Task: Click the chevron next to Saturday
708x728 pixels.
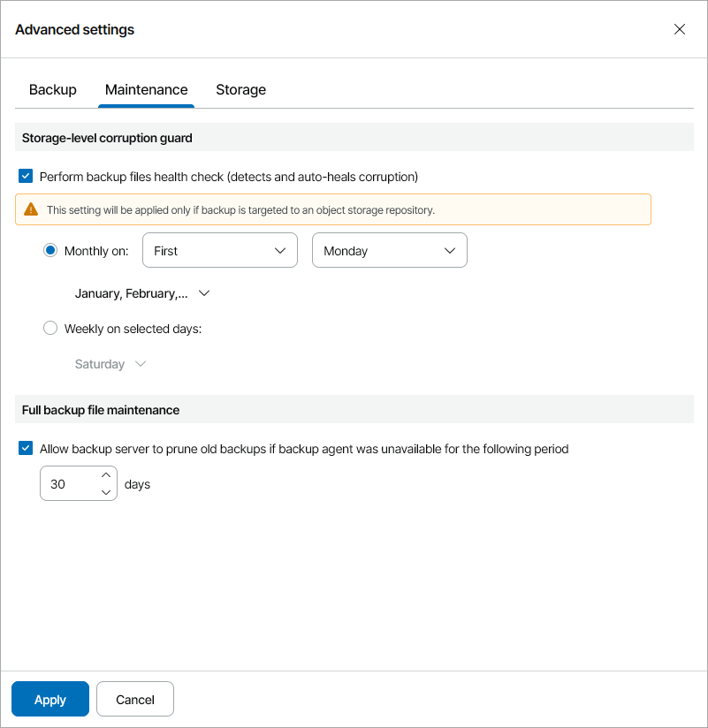Action: click(x=139, y=364)
